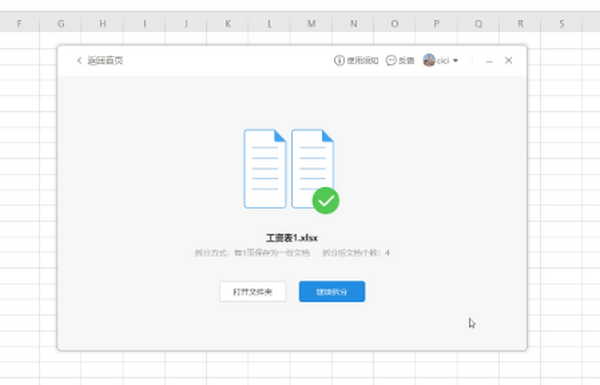Select column H header

103,24
